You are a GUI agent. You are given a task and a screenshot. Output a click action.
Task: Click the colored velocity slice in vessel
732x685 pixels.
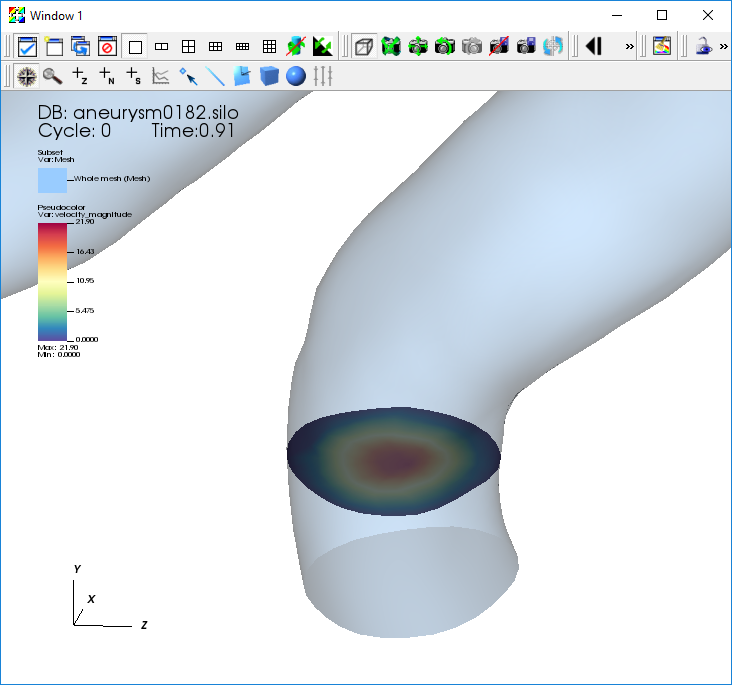[394, 461]
